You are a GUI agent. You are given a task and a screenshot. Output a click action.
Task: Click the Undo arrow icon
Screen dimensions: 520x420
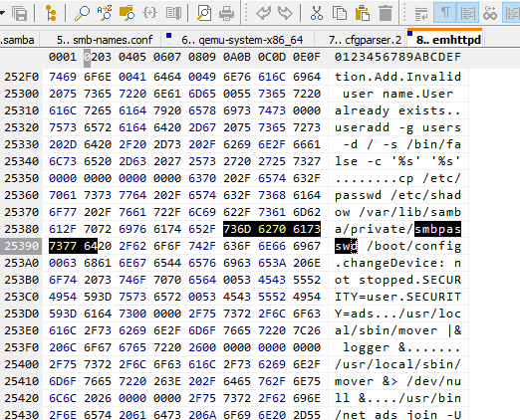(264, 13)
